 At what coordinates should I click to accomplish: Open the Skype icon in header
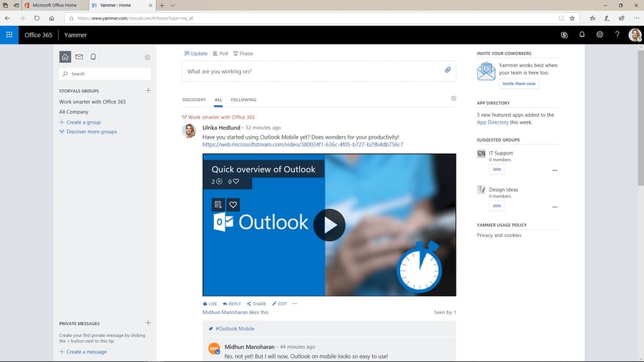click(x=564, y=35)
